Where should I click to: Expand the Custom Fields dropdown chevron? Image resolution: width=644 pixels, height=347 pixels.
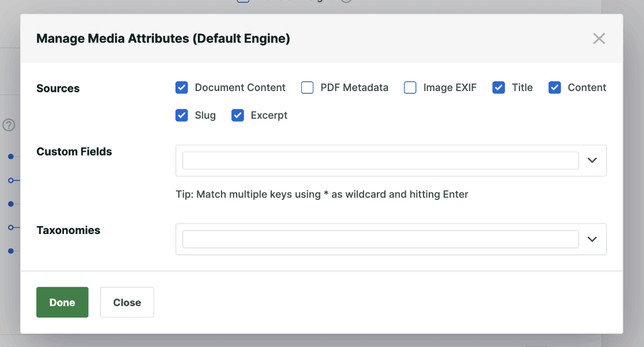[592, 160]
